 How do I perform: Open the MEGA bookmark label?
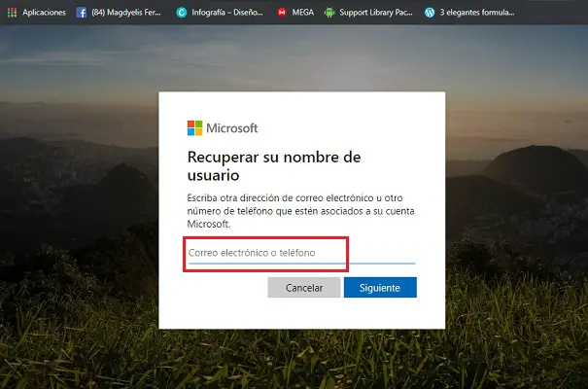pos(302,13)
